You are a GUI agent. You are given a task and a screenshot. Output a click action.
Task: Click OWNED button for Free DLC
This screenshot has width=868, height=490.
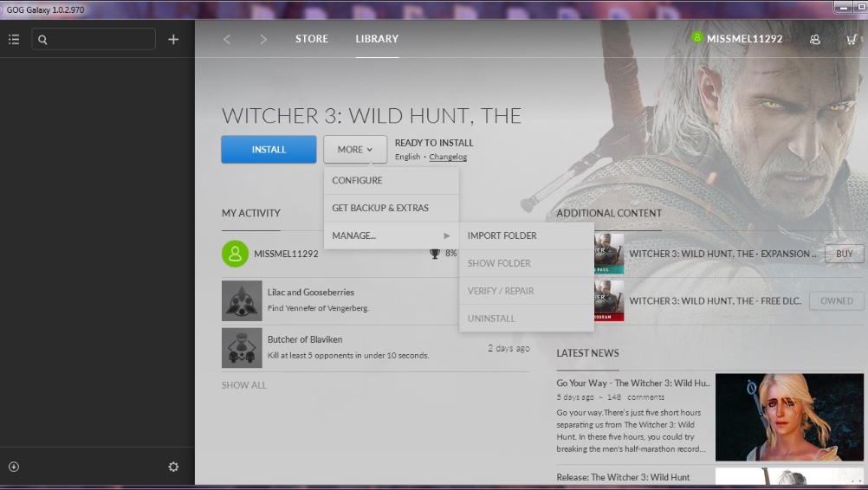tap(837, 301)
